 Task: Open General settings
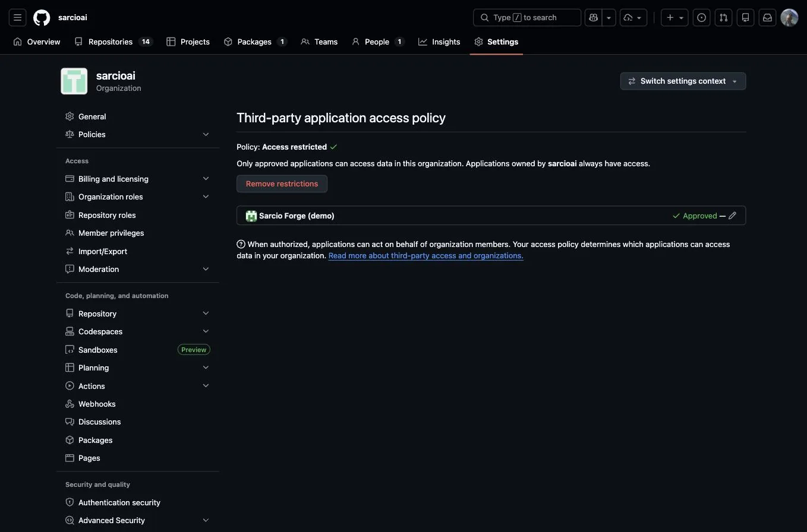[137, 116]
